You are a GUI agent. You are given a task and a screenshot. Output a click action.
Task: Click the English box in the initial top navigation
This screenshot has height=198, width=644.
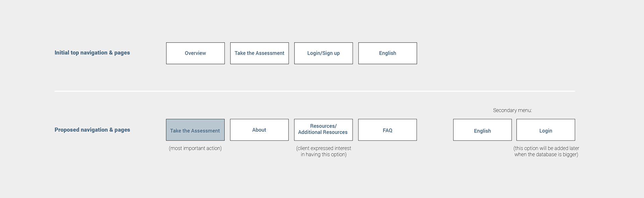pos(387,53)
